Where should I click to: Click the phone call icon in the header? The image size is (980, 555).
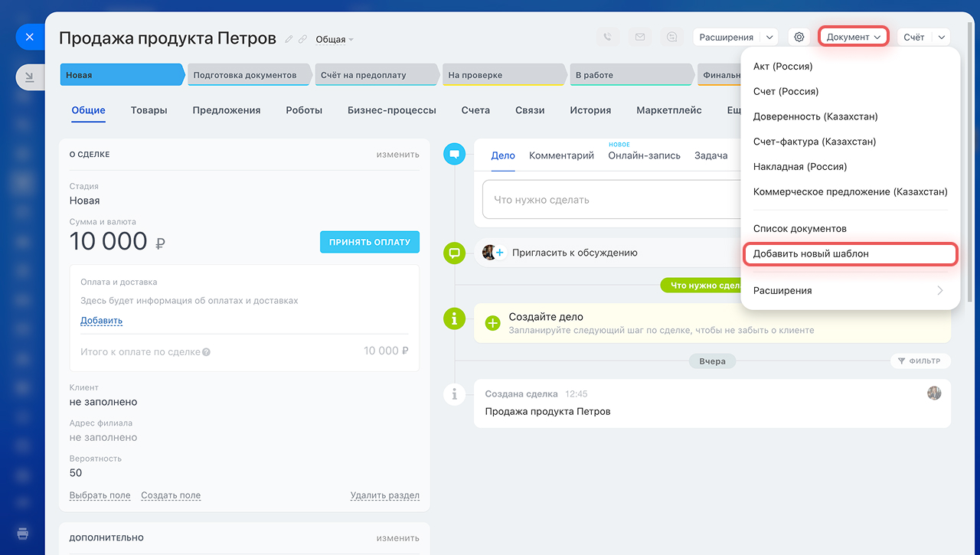click(x=608, y=37)
